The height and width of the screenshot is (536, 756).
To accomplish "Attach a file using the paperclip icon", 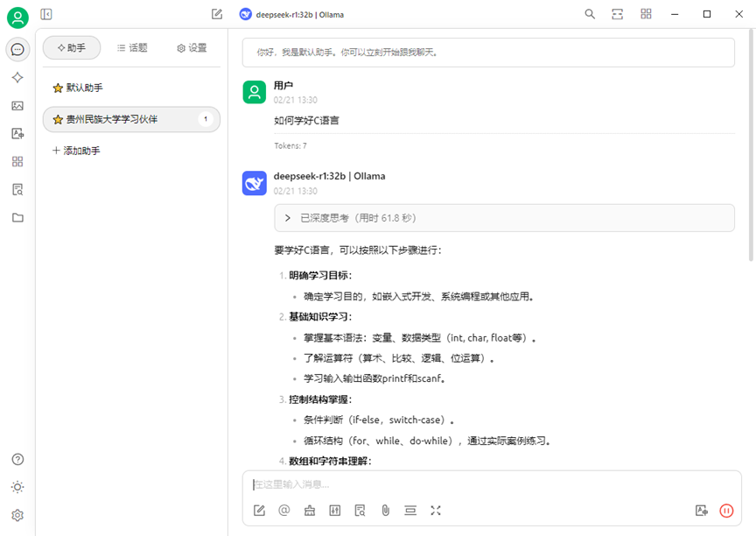I will pos(385,510).
